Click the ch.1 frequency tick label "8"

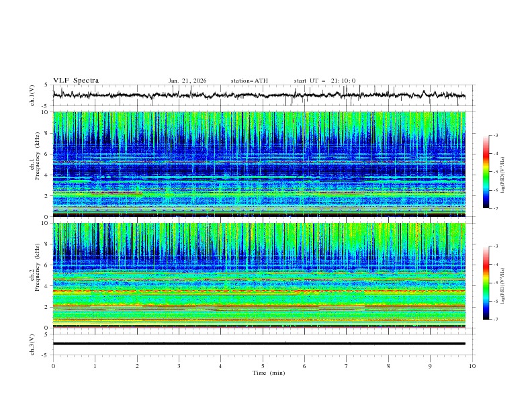click(47, 133)
